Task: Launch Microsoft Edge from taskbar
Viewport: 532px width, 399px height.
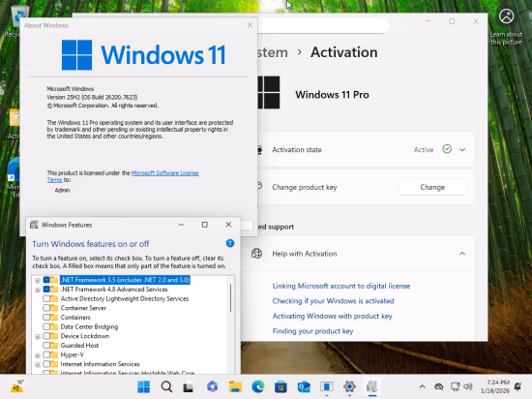Action: 258,386
